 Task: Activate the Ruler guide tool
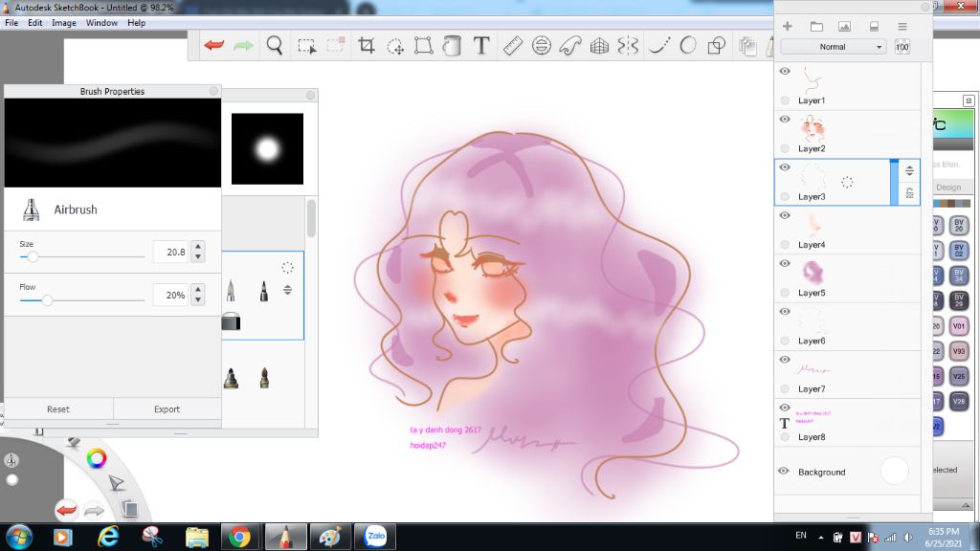point(513,46)
